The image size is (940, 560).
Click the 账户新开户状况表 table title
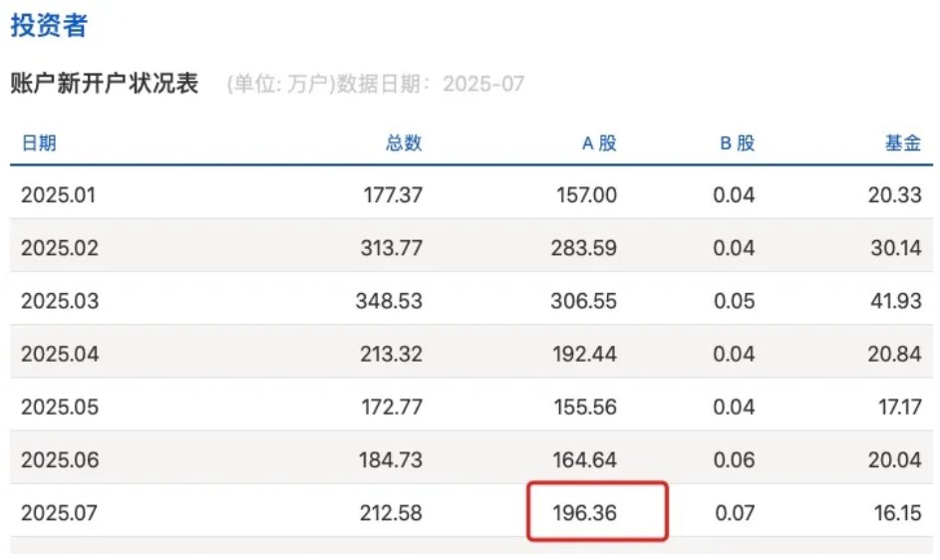click(105, 84)
